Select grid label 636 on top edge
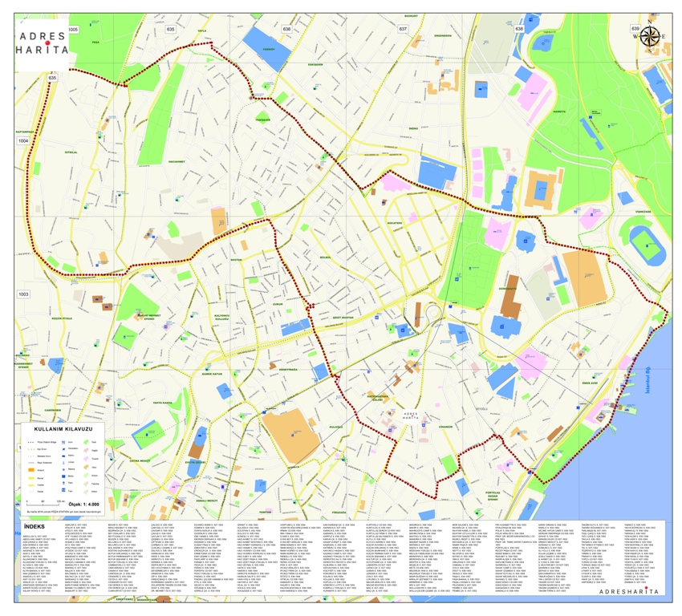The image size is (682, 616). [x=286, y=29]
